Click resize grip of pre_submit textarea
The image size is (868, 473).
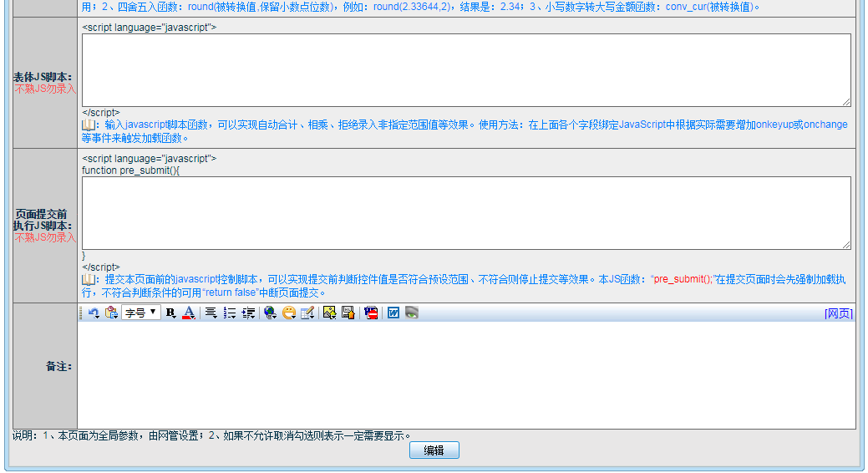click(x=847, y=246)
